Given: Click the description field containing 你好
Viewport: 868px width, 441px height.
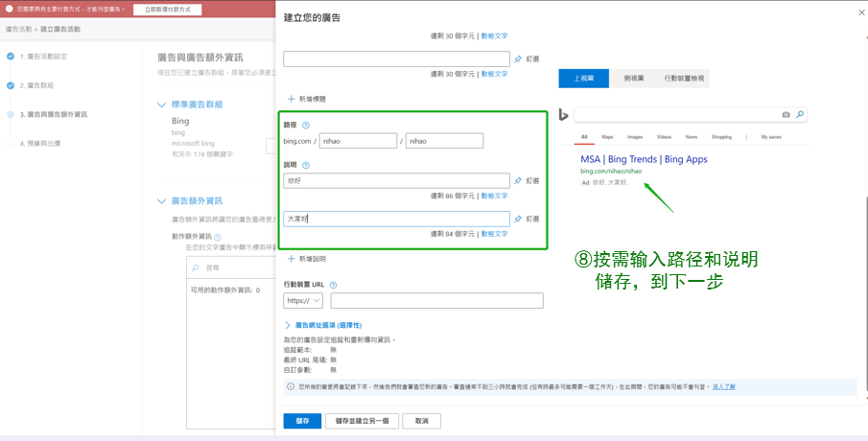Looking at the screenshot, I should click(396, 181).
